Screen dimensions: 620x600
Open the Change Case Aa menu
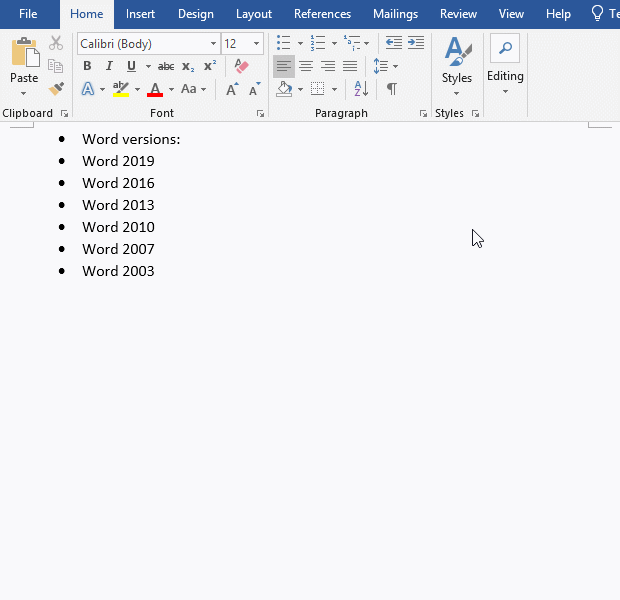(x=193, y=89)
